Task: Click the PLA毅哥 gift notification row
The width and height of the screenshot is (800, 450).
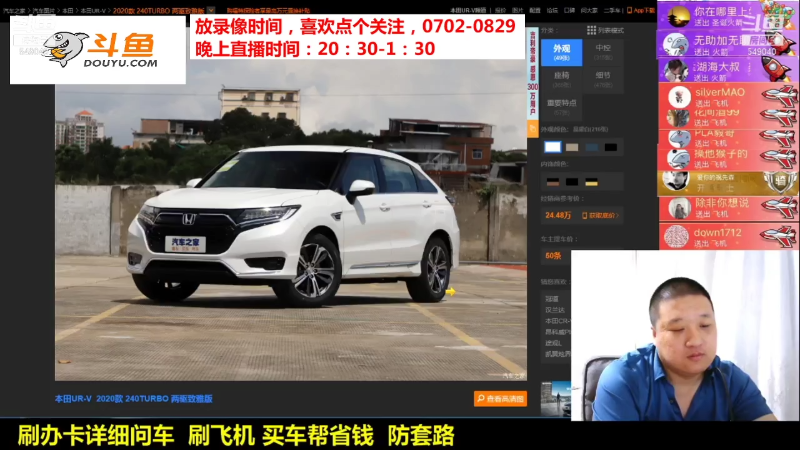Action: pyautogui.click(x=729, y=138)
